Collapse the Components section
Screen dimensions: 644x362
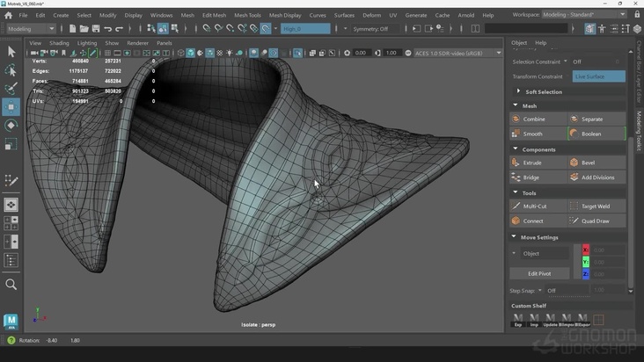point(516,149)
